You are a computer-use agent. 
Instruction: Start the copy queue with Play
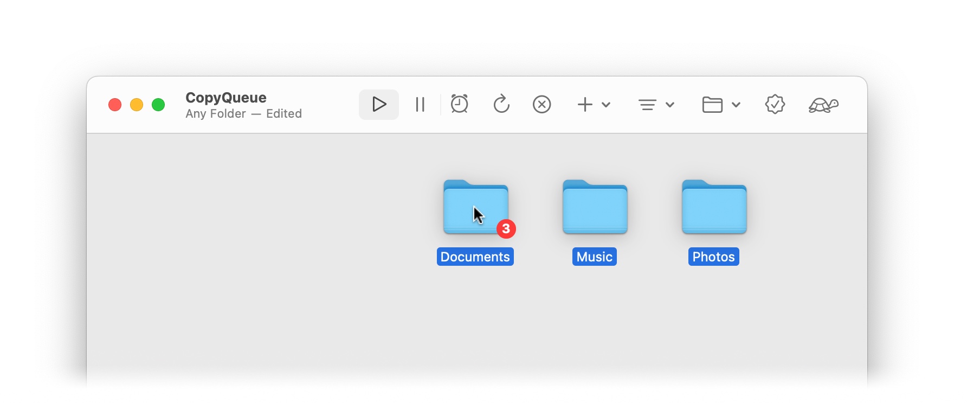tap(378, 104)
